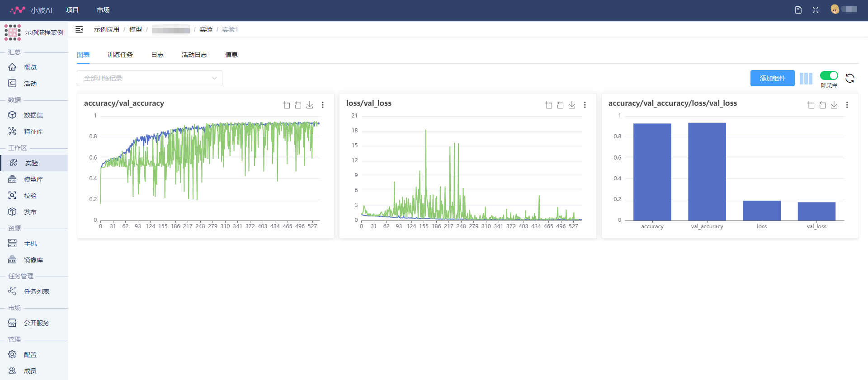
Task: Open 校验 in the sidebar
Action: pos(34,196)
